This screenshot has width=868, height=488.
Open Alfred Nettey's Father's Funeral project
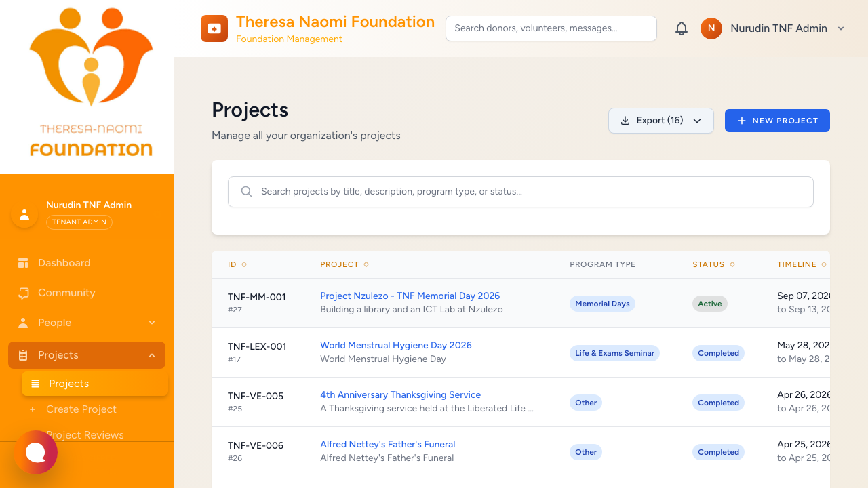coord(387,444)
